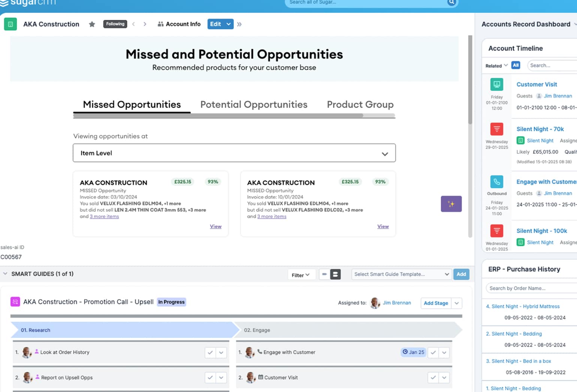Mark Engage with Customer as complete
577x392 pixels.
click(433, 353)
